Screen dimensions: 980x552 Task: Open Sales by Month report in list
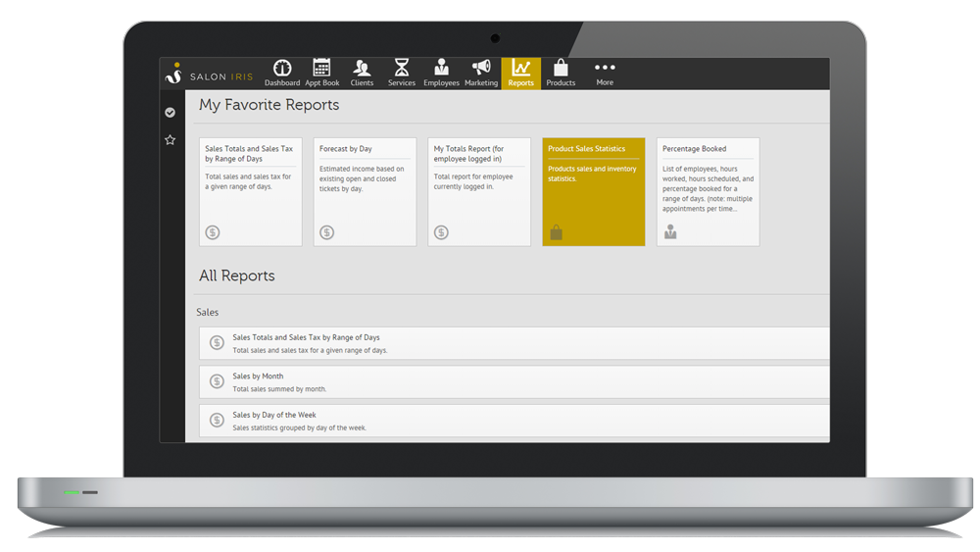[514, 382]
